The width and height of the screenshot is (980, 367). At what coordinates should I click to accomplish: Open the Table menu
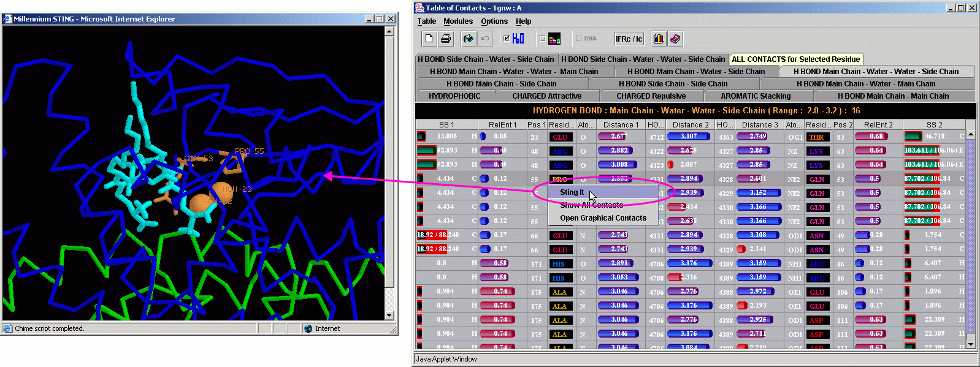click(x=427, y=21)
